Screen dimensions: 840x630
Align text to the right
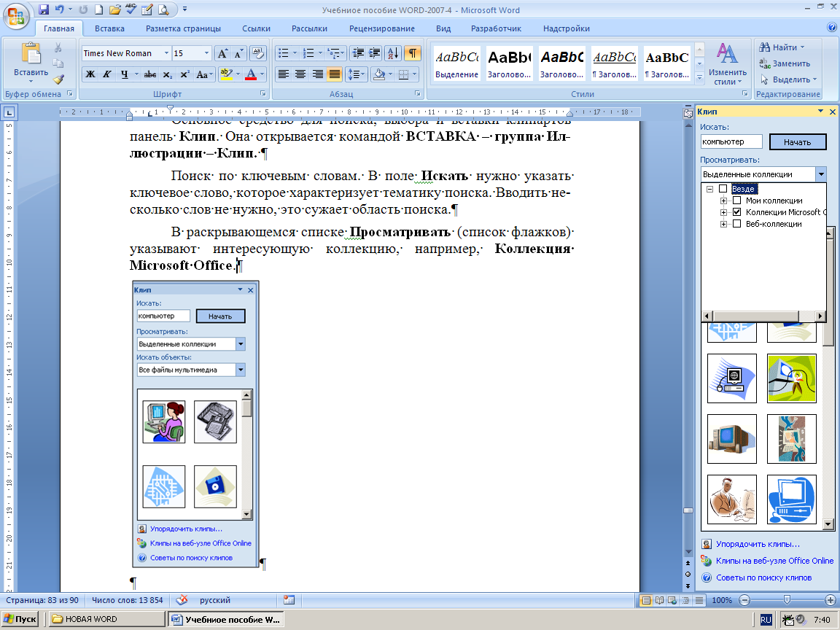click(x=318, y=74)
